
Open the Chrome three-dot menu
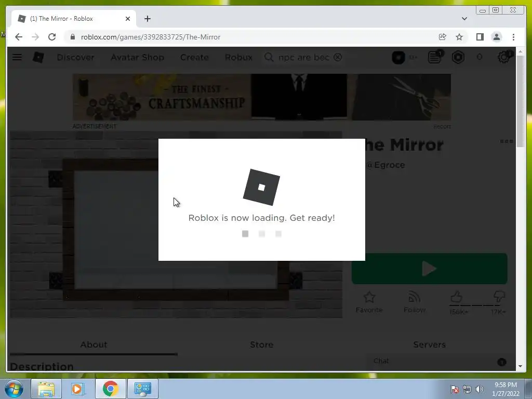click(x=513, y=37)
